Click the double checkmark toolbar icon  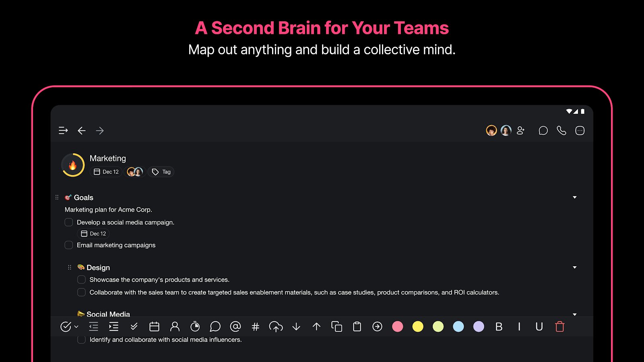(x=134, y=327)
